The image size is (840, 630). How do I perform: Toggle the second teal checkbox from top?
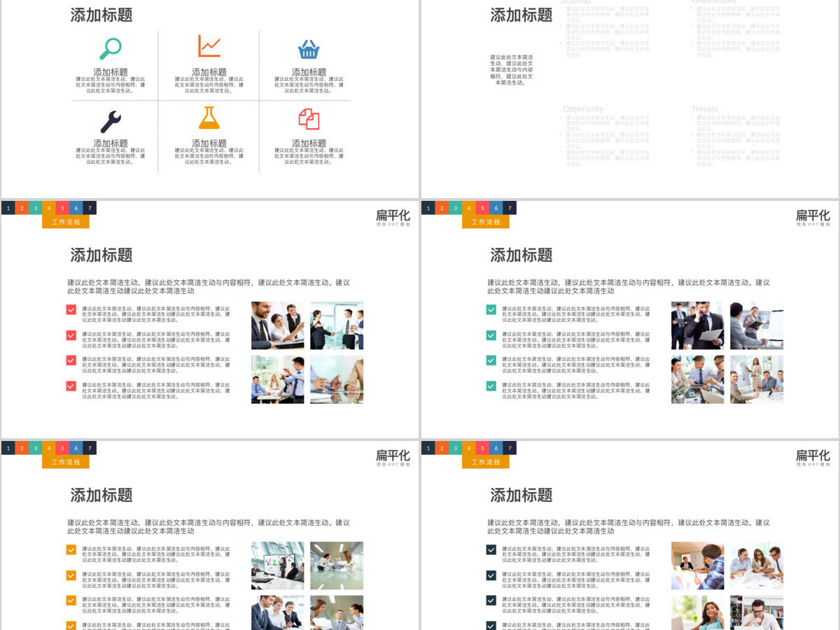pos(491,335)
